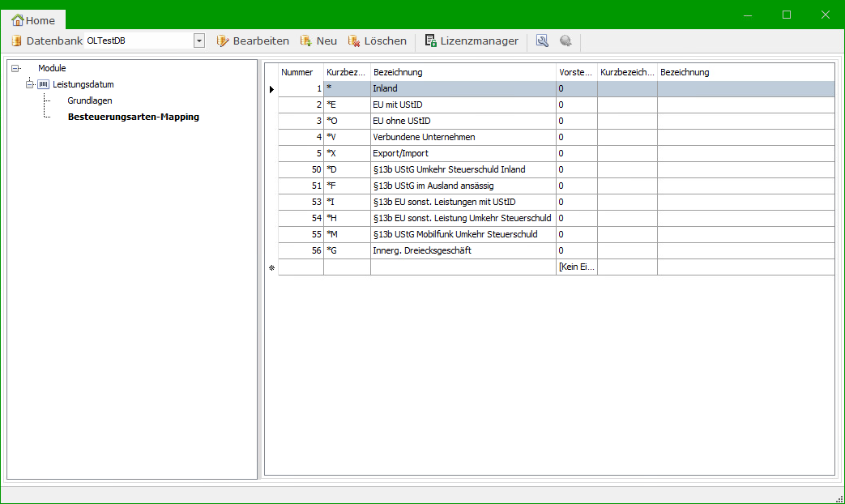The width and height of the screenshot is (845, 504).
Task: Sort by the Nummer column header
Action: [x=301, y=72]
